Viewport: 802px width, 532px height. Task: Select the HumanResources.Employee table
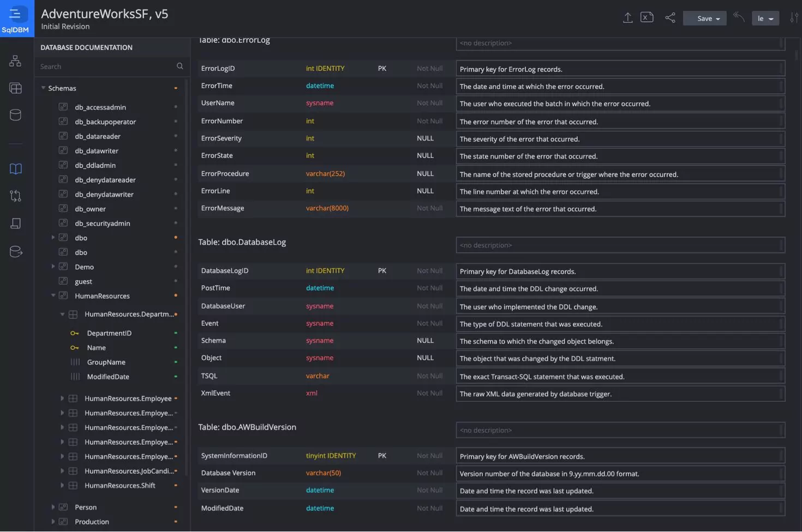click(x=129, y=398)
